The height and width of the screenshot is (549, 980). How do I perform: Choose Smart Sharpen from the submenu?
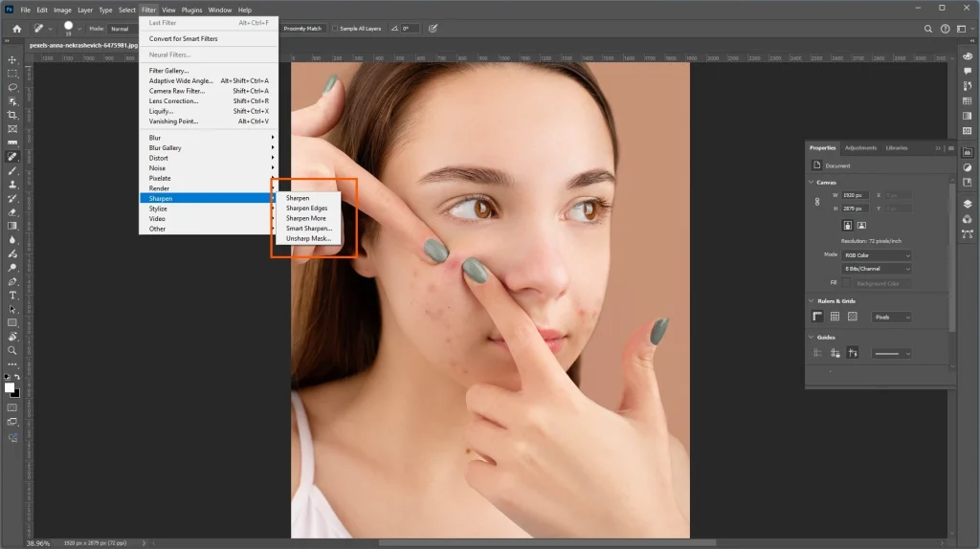pos(309,229)
